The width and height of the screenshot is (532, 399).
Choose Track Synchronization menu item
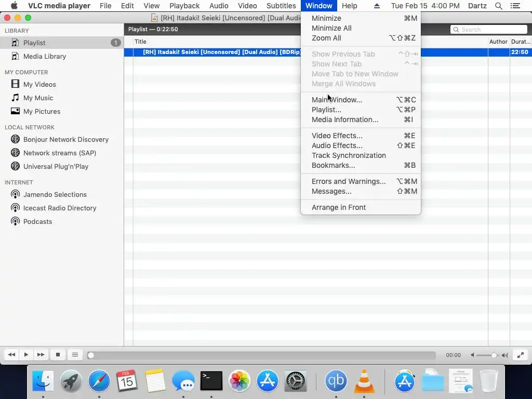pyautogui.click(x=361, y=155)
